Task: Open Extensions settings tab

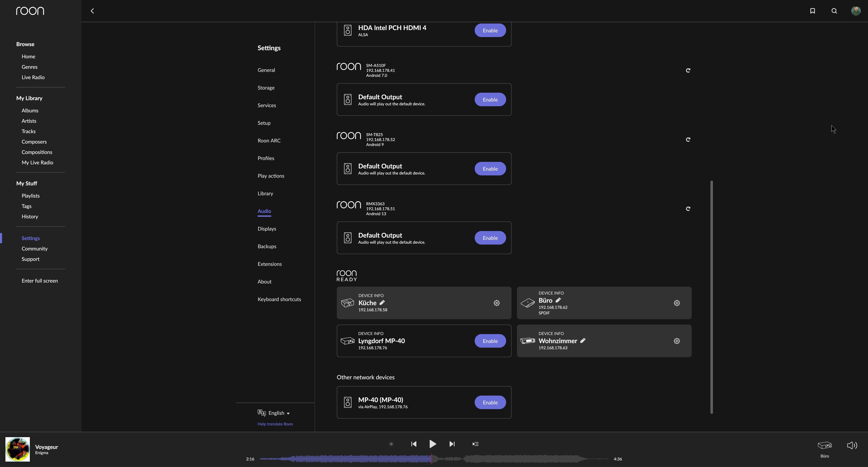Action: [270, 264]
